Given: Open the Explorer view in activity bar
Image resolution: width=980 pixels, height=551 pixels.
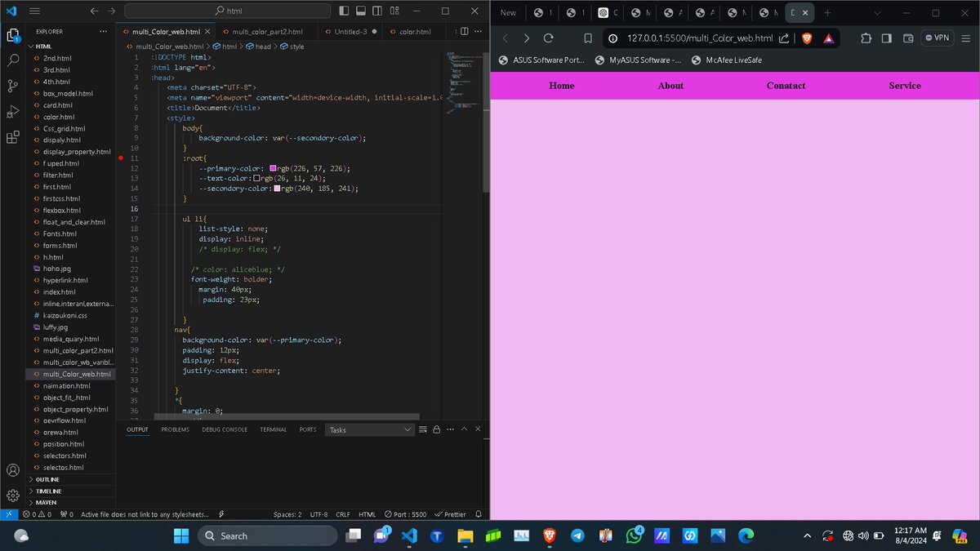Looking at the screenshot, I should (12, 35).
